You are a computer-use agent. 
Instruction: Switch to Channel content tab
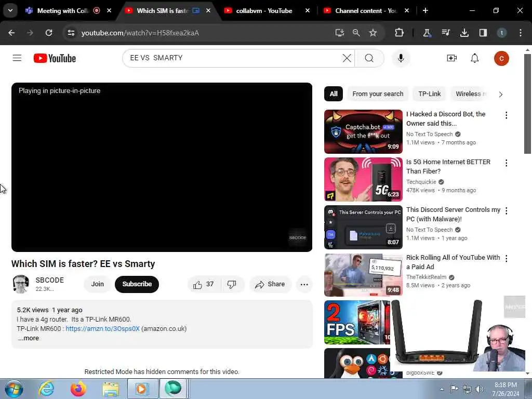point(366,10)
